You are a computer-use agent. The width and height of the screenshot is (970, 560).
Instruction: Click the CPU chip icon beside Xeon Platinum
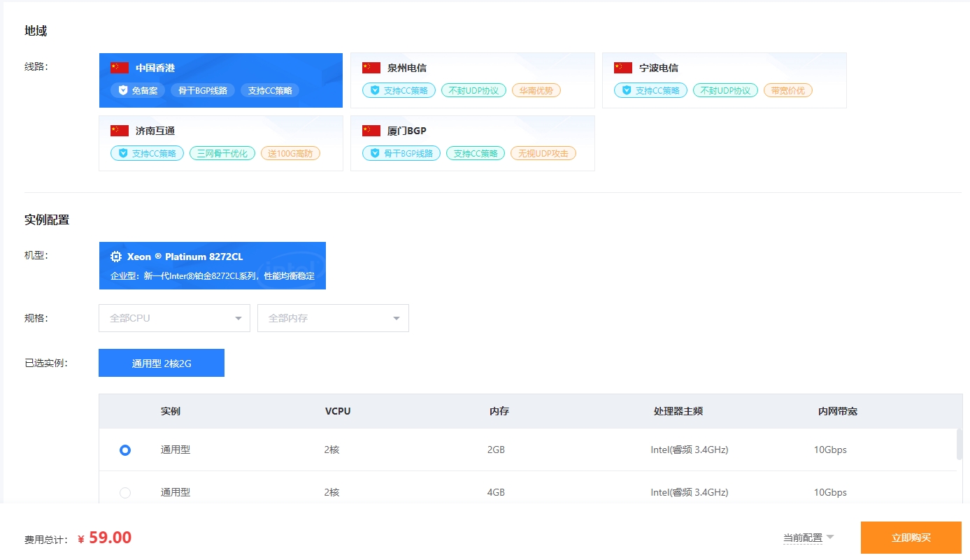point(117,257)
